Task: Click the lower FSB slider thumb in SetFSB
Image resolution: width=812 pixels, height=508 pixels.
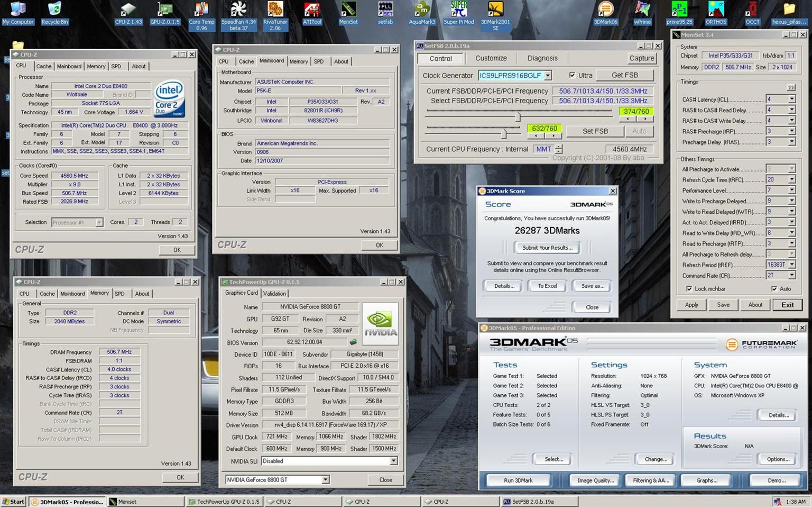Action: pos(504,133)
